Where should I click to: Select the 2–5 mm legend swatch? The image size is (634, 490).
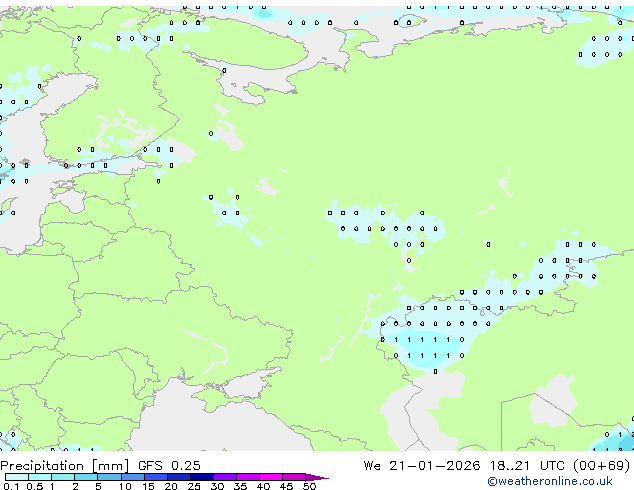pyautogui.click(x=86, y=477)
